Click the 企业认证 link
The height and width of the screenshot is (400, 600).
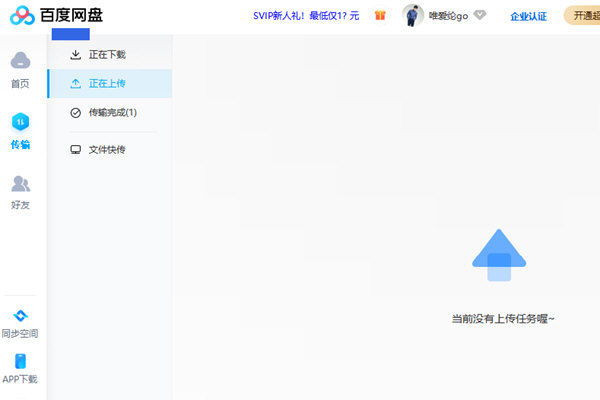tap(528, 16)
